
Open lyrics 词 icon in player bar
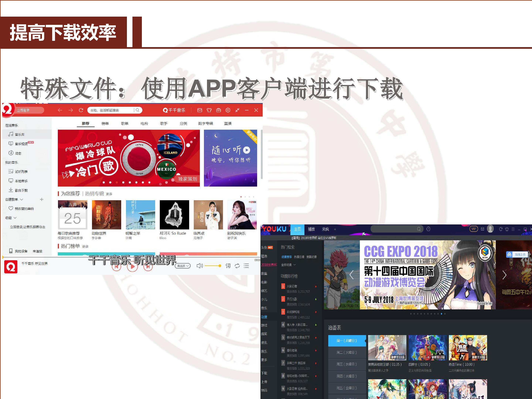[228, 266]
